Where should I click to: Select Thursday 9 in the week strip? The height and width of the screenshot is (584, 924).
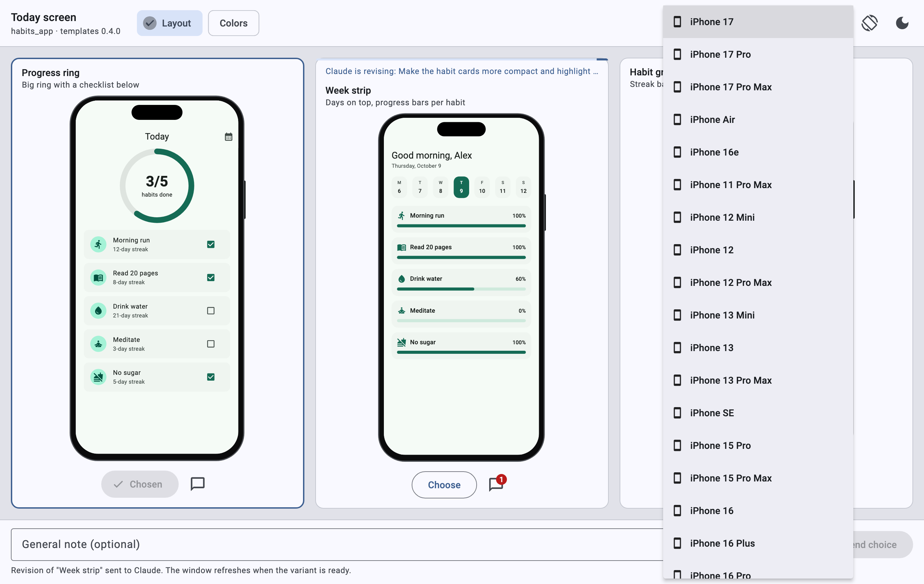tap(461, 187)
